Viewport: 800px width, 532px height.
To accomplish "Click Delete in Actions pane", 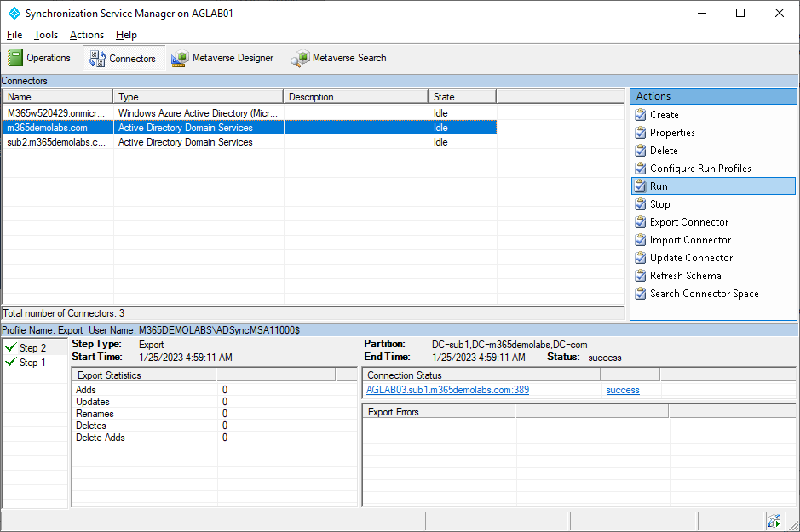I will (663, 151).
